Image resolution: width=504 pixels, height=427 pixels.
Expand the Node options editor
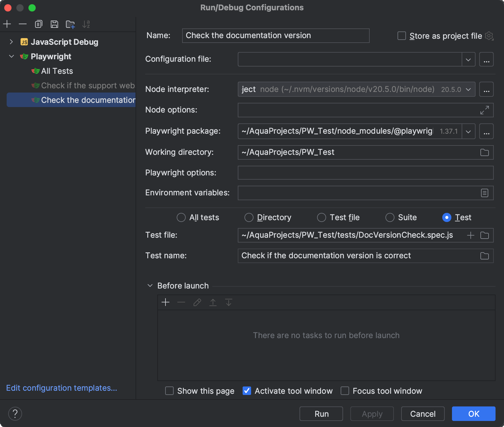[484, 110]
